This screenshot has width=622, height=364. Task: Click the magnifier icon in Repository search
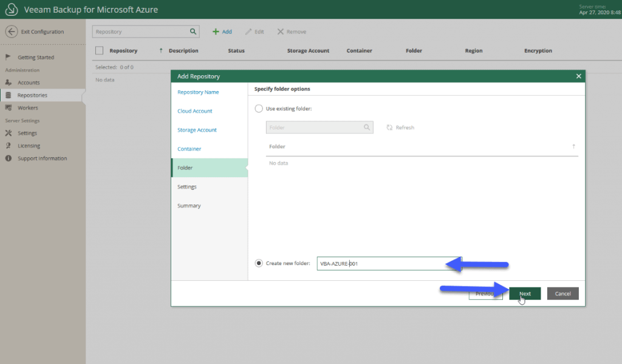click(x=193, y=32)
